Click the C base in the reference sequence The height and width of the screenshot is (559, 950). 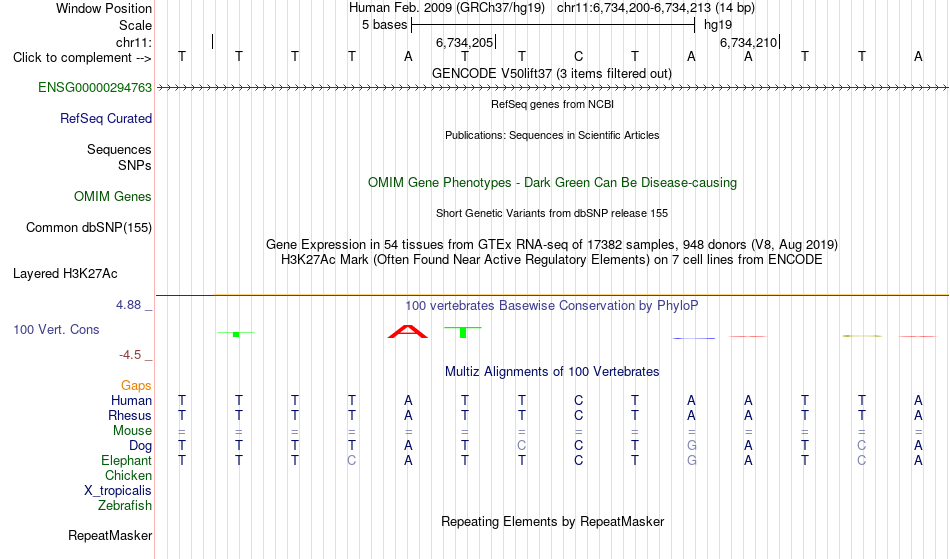579,56
